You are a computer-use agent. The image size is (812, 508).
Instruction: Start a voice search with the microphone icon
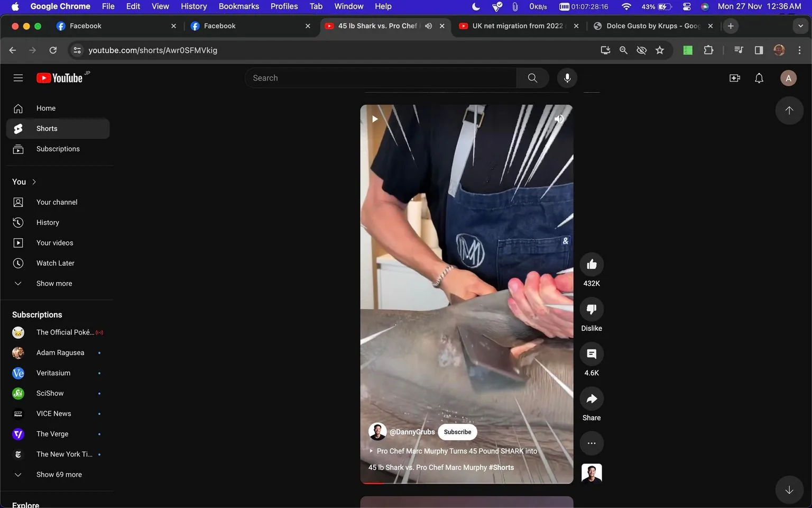pos(567,78)
